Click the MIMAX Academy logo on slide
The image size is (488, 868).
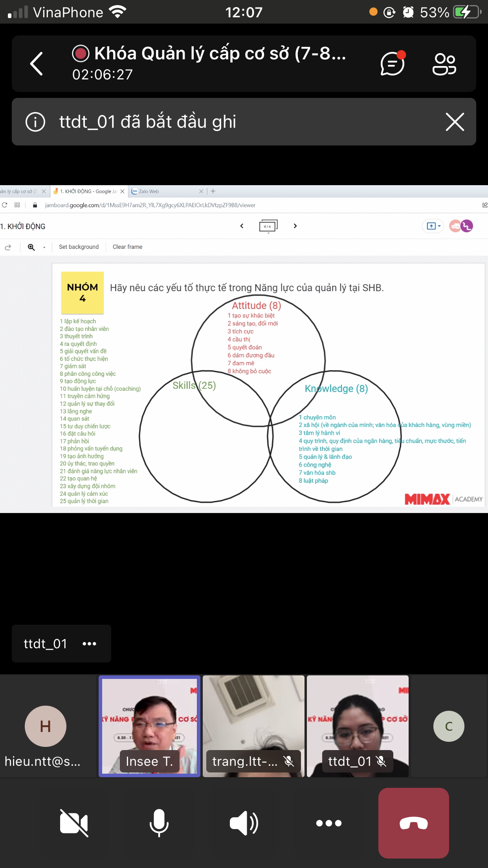[x=444, y=499]
